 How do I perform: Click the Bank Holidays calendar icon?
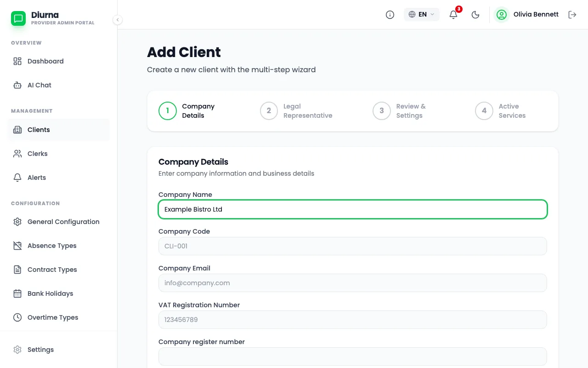pos(17,293)
